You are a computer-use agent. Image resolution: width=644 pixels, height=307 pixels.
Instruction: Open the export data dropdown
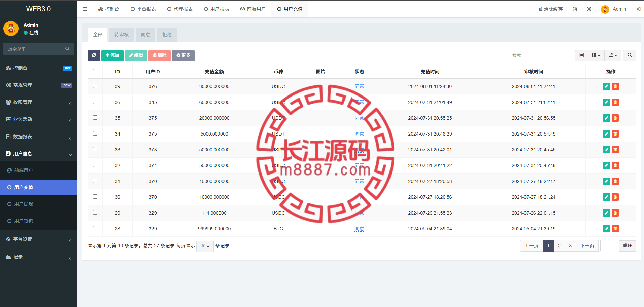coord(613,55)
